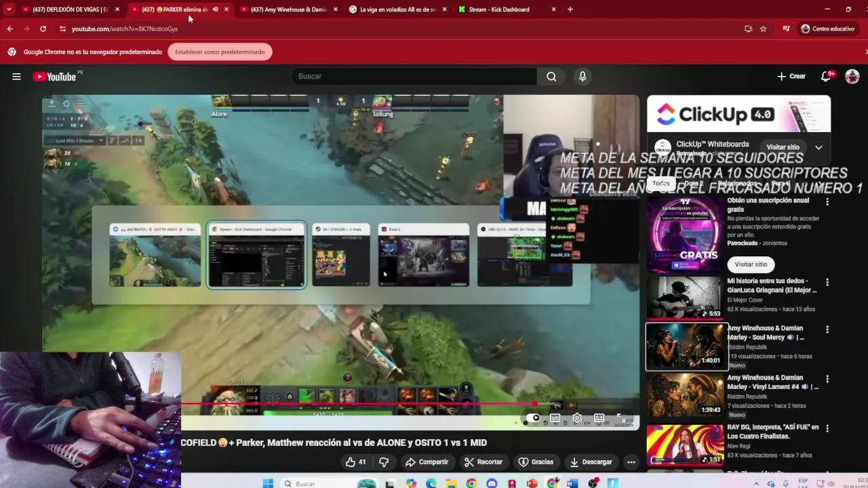
Task: Click the Gracias button
Action: click(x=536, y=462)
